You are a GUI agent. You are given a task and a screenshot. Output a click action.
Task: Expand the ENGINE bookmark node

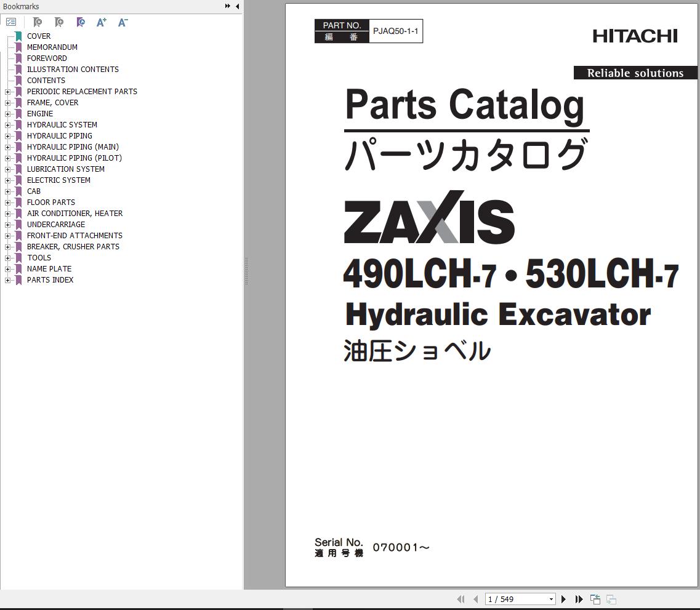point(7,114)
